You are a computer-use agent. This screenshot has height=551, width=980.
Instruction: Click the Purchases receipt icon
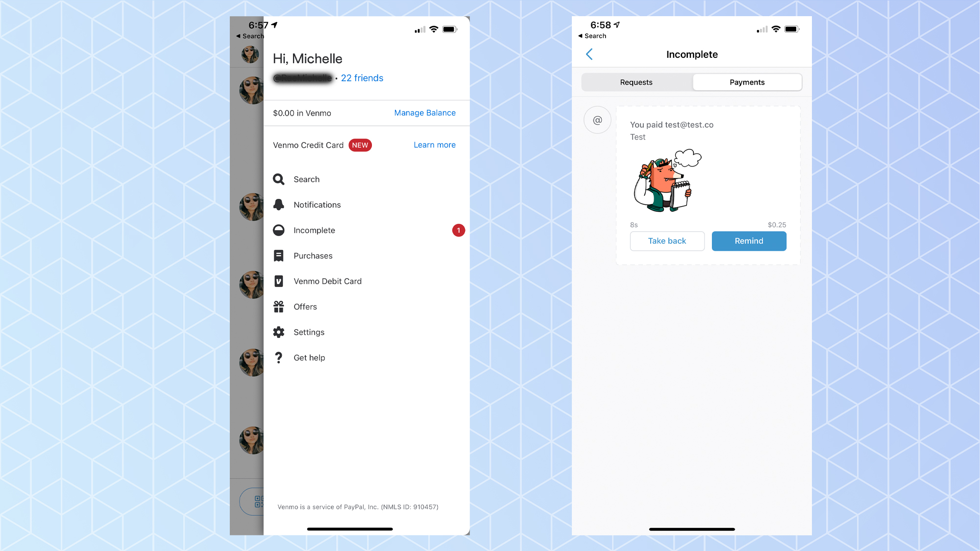pyautogui.click(x=279, y=255)
